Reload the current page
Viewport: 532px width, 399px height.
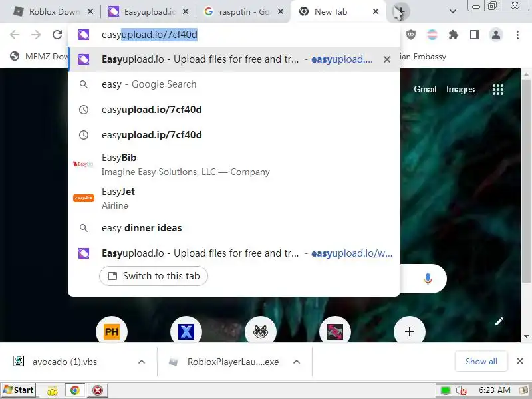[x=57, y=35]
